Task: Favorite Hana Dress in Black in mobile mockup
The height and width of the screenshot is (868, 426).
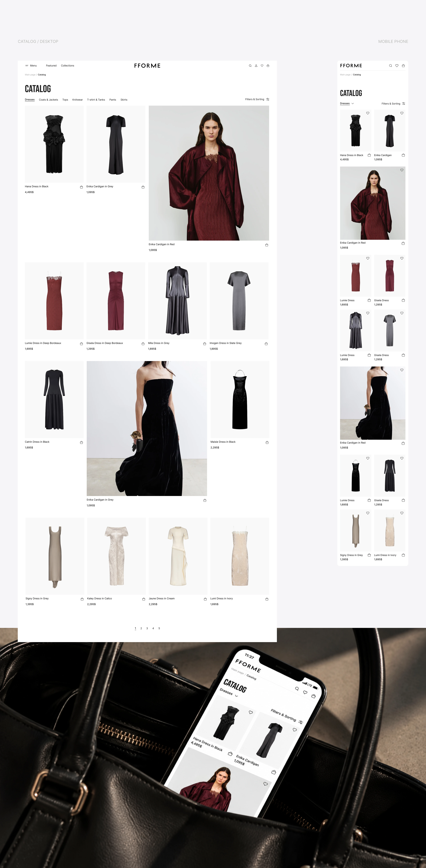Action: tap(368, 113)
